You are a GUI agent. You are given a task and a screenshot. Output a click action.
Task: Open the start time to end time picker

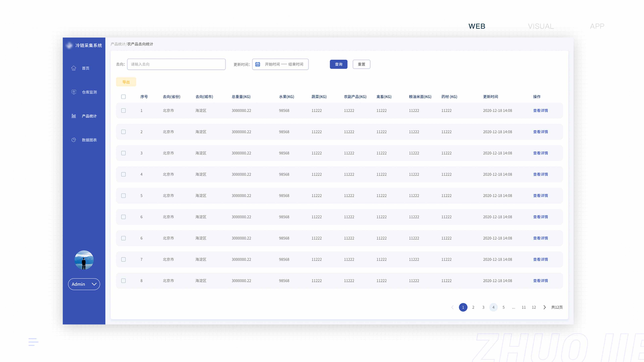(x=284, y=64)
